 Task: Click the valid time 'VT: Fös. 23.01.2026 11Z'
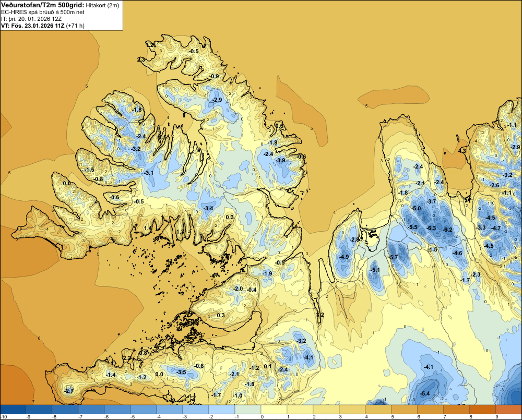pos(33,26)
